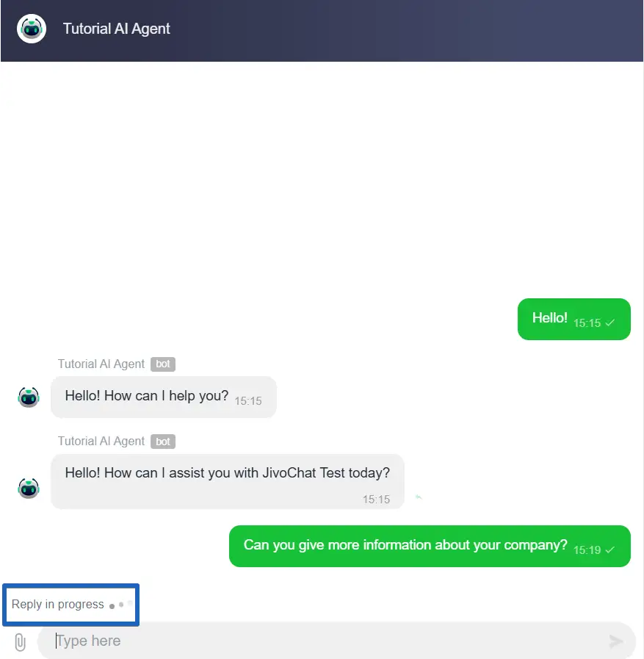This screenshot has width=644, height=659.
Task: Click the 'Reply in progress' typing indicator
Action: (71, 605)
